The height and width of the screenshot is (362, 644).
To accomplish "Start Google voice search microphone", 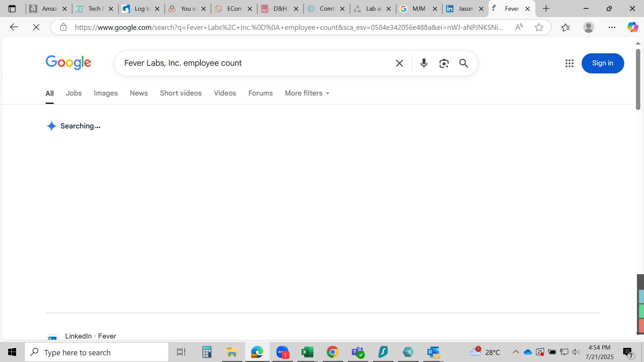I will [424, 63].
